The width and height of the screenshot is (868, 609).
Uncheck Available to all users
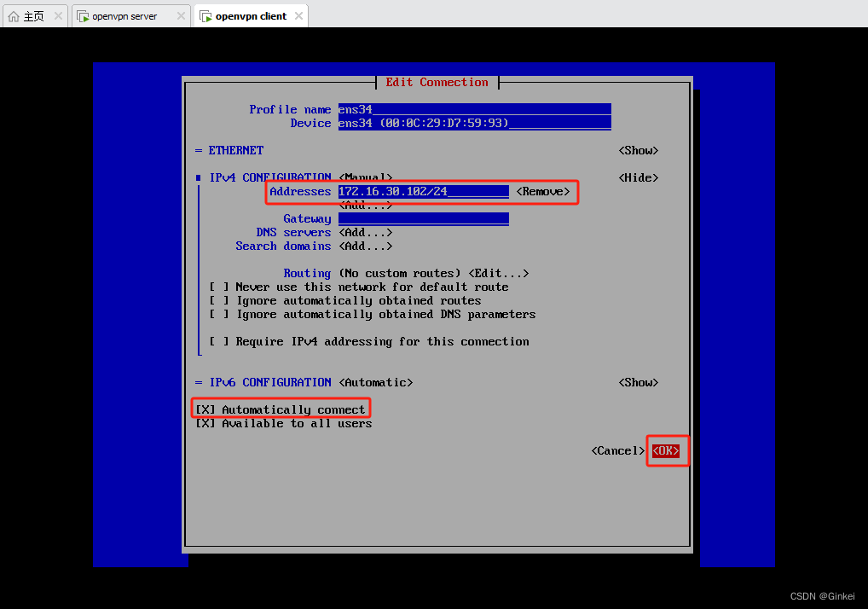(x=205, y=424)
